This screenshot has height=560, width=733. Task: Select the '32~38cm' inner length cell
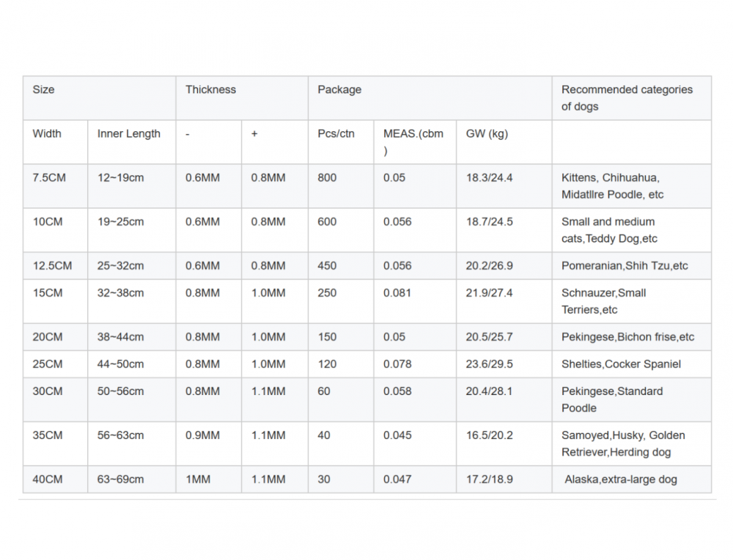click(x=132, y=301)
